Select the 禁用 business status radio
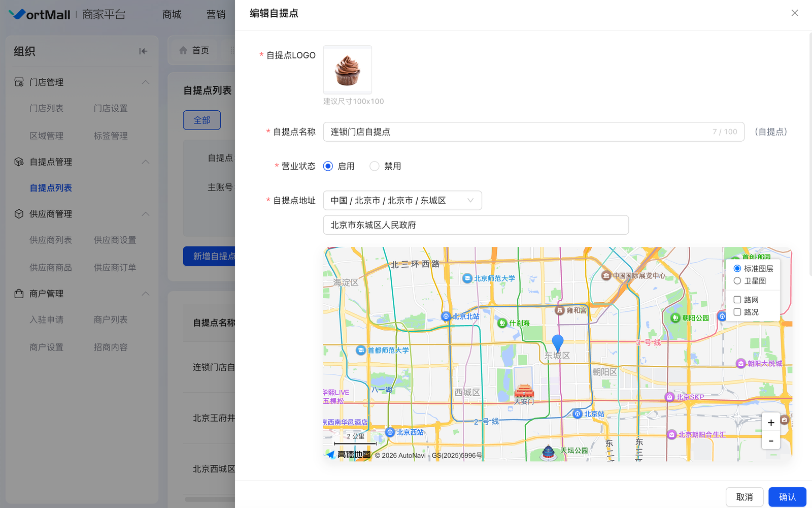 tap(375, 166)
